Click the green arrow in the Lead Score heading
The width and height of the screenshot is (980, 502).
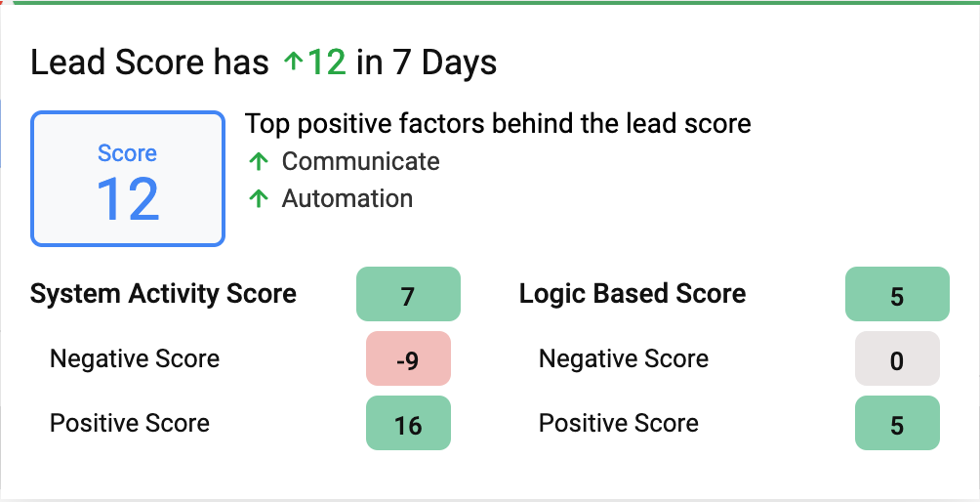[x=293, y=63]
